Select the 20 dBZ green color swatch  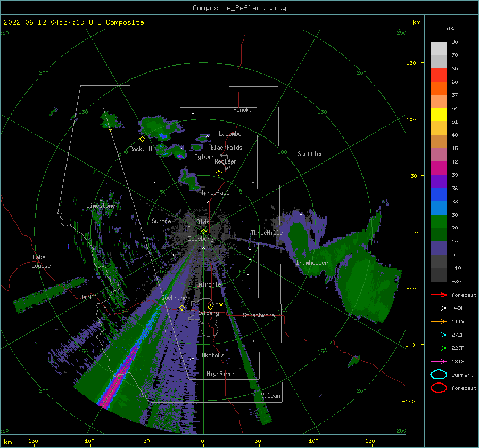click(x=439, y=222)
